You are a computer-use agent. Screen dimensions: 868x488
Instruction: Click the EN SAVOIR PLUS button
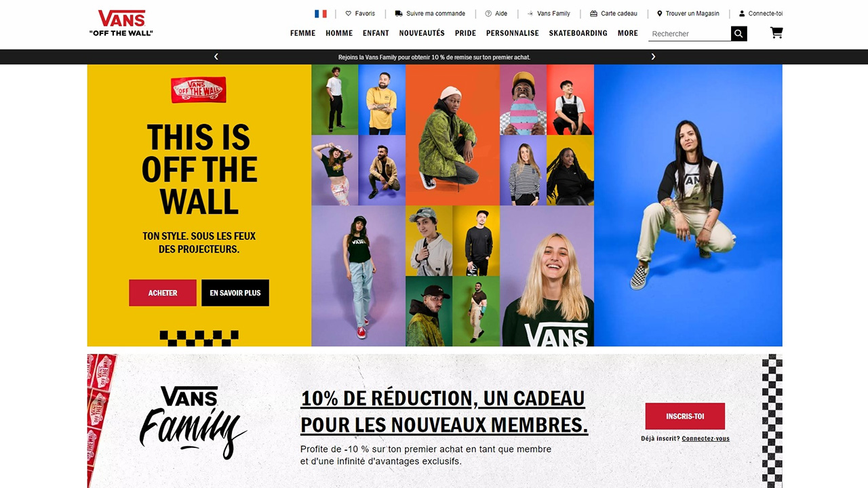coord(235,293)
